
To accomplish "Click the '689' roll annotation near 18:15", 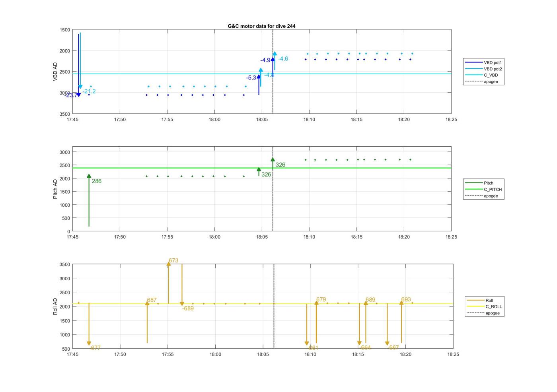I will point(370,300).
